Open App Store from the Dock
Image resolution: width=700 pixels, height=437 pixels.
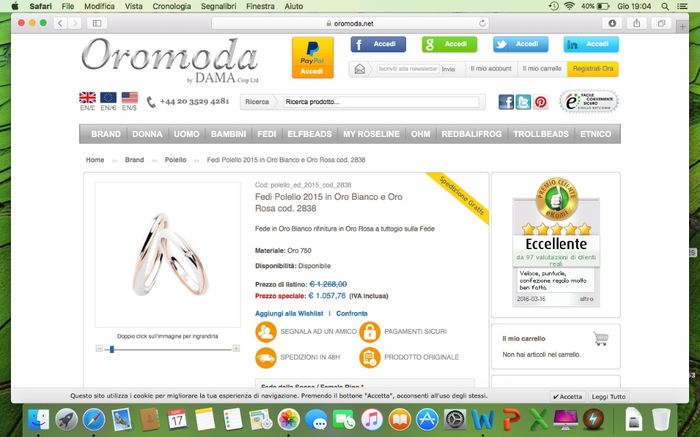[427, 420]
